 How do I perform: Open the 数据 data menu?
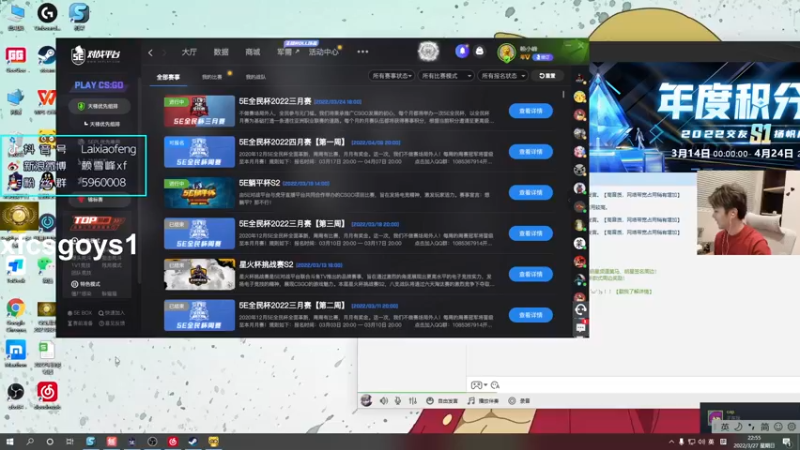[221, 52]
